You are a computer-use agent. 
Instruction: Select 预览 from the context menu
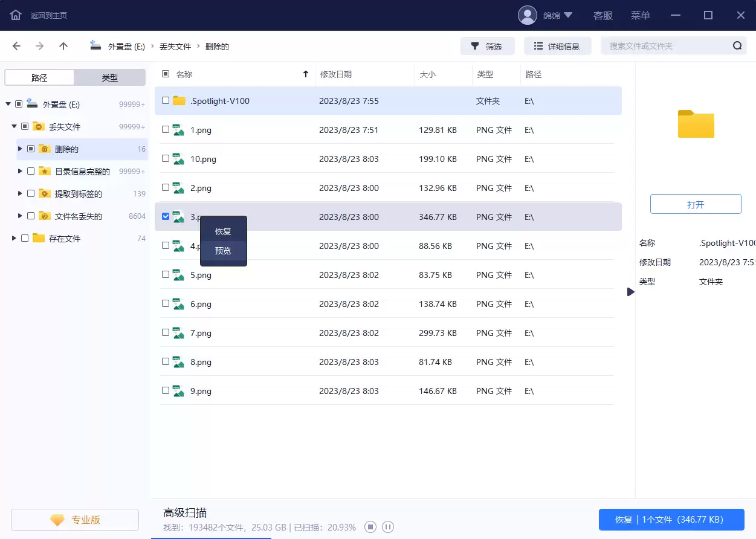click(223, 251)
